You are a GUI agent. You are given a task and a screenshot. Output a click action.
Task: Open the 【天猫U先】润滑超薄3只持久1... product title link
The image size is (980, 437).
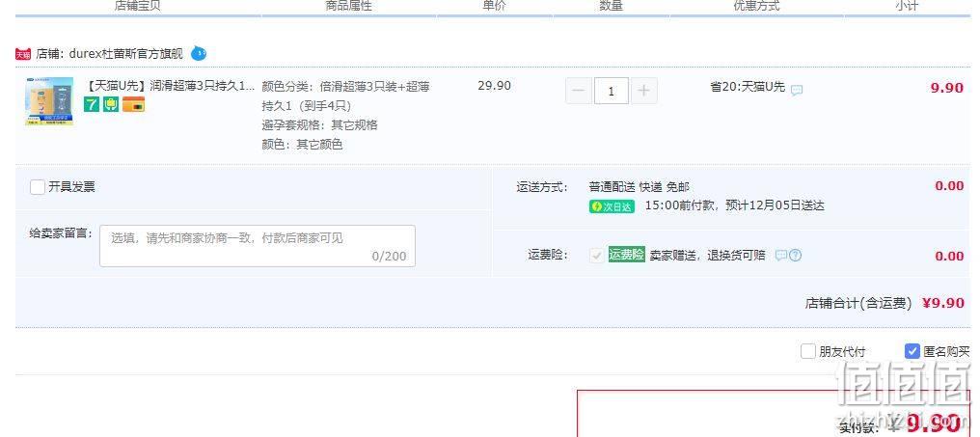click(x=170, y=86)
